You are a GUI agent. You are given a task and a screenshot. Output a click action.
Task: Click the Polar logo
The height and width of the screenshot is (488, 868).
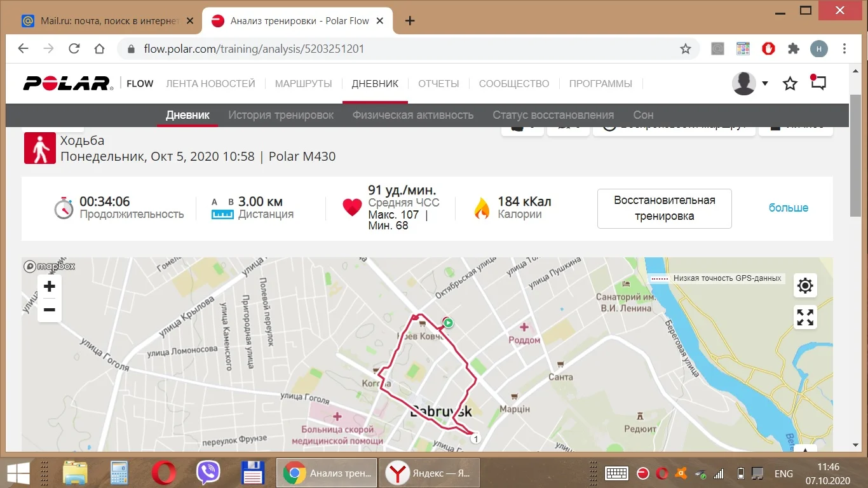point(68,83)
